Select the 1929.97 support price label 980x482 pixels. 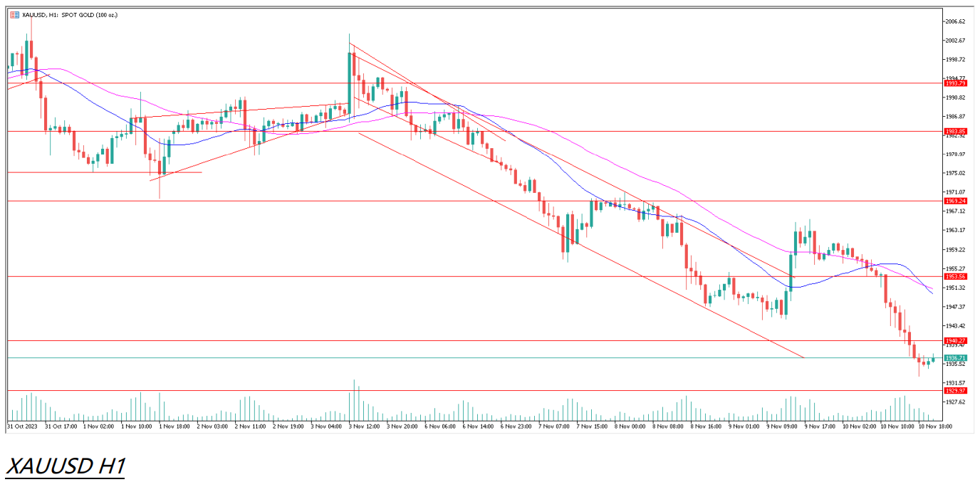pos(954,391)
